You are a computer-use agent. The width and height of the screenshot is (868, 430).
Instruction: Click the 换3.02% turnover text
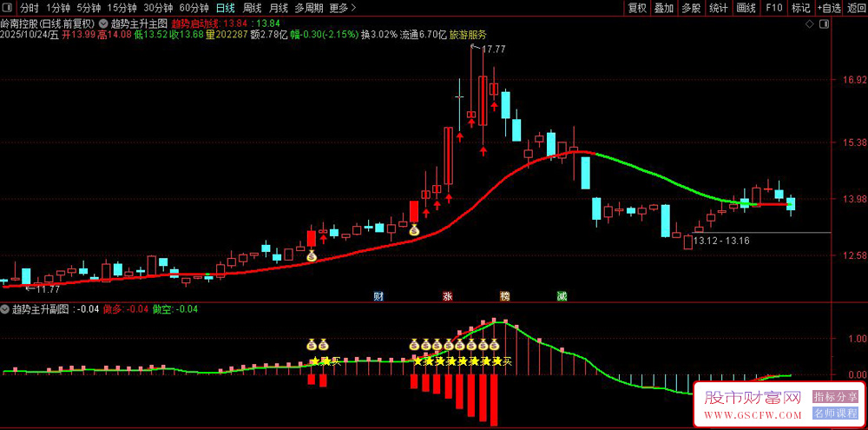(379, 35)
